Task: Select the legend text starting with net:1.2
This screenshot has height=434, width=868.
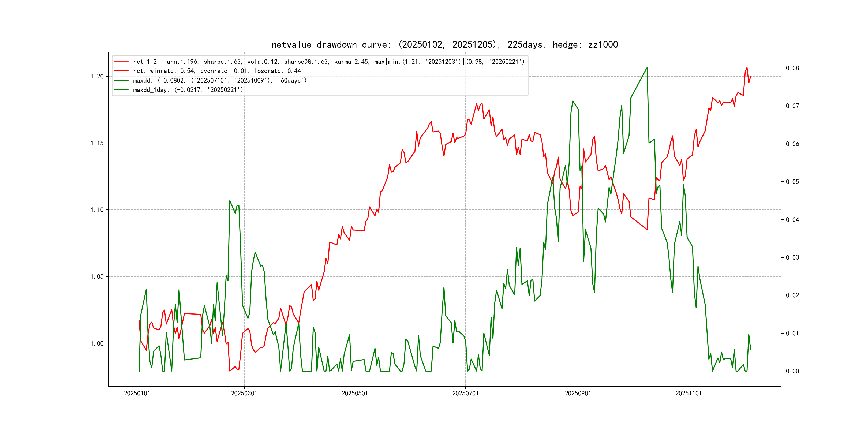Action: (x=328, y=62)
